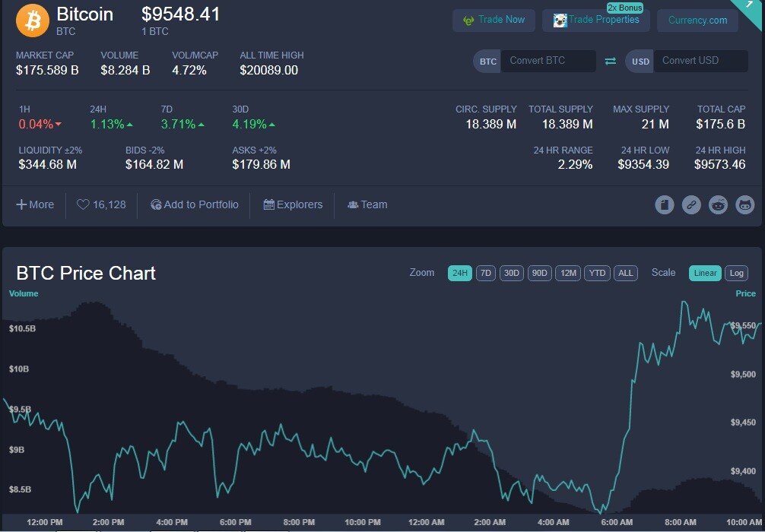Screen dimensions: 765x532
Task: Click the $9,500 price axis label
Action: 743,375
